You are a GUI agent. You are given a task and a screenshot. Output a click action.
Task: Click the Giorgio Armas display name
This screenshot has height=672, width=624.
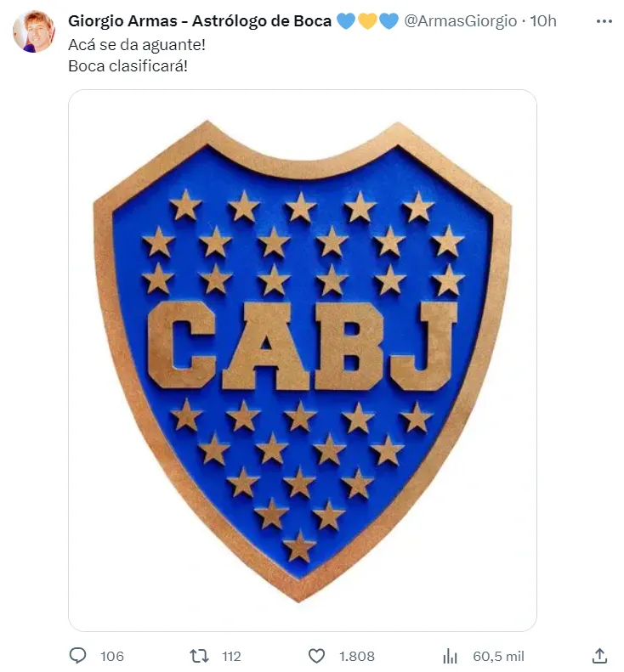pyautogui.click(x=200, y=21)
